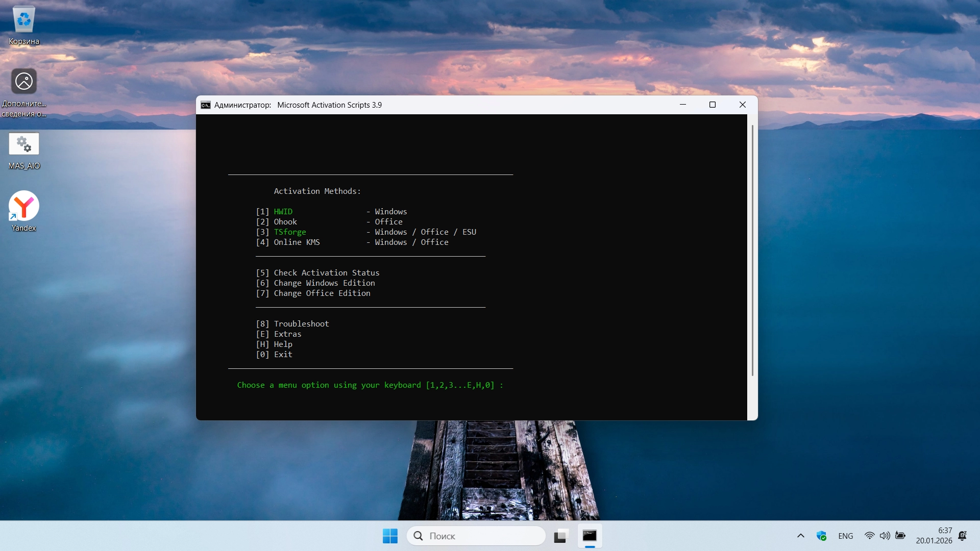The height and width of the screenshot is (551, 980).
Task: Open the MAS_AIO script file icon
Action: (24, 144)
